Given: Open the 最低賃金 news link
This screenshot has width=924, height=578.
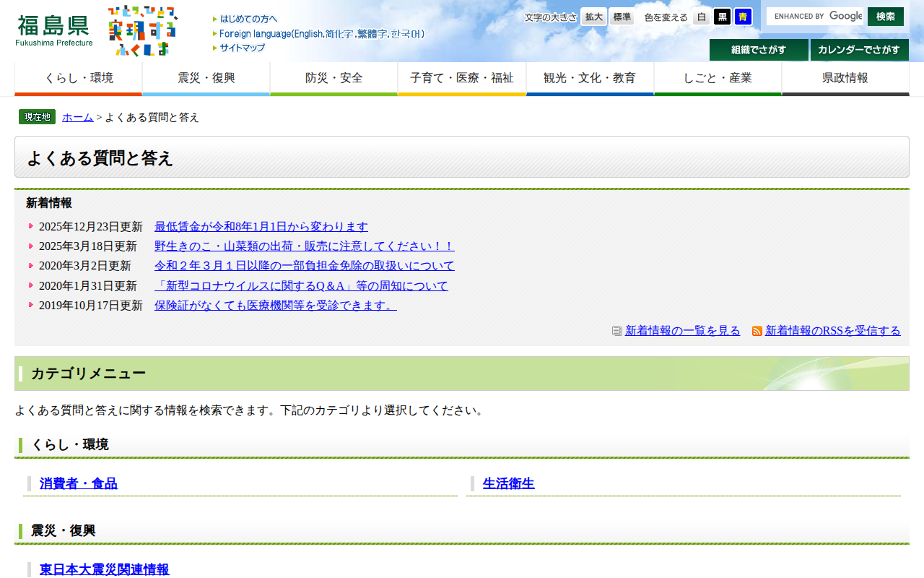Looking at the screenshot, I should click(x=261, y=226).
